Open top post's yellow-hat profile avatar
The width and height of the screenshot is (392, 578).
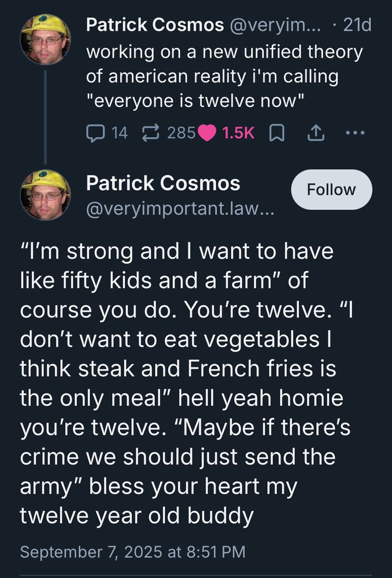(46, 39)
